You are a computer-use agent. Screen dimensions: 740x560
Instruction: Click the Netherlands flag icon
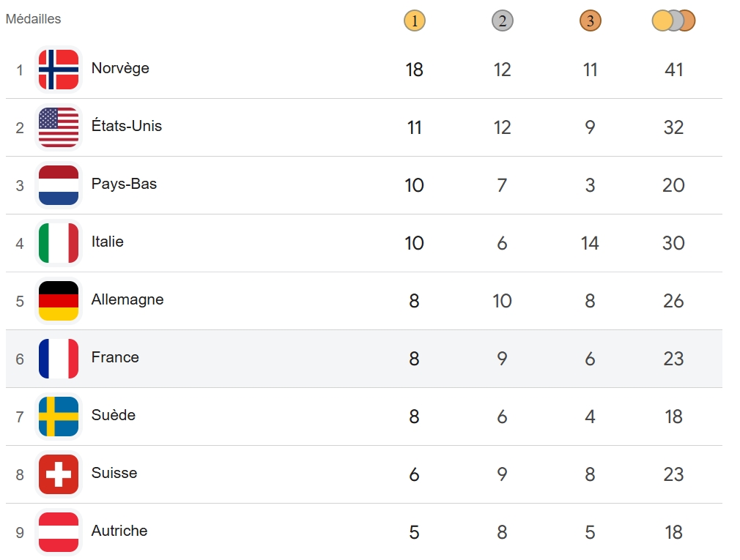59,185
